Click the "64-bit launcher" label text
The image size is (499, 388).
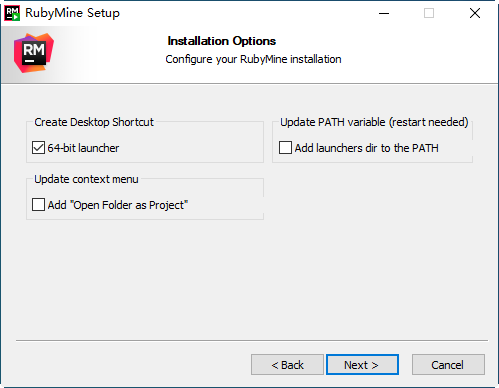click(83, 148)
